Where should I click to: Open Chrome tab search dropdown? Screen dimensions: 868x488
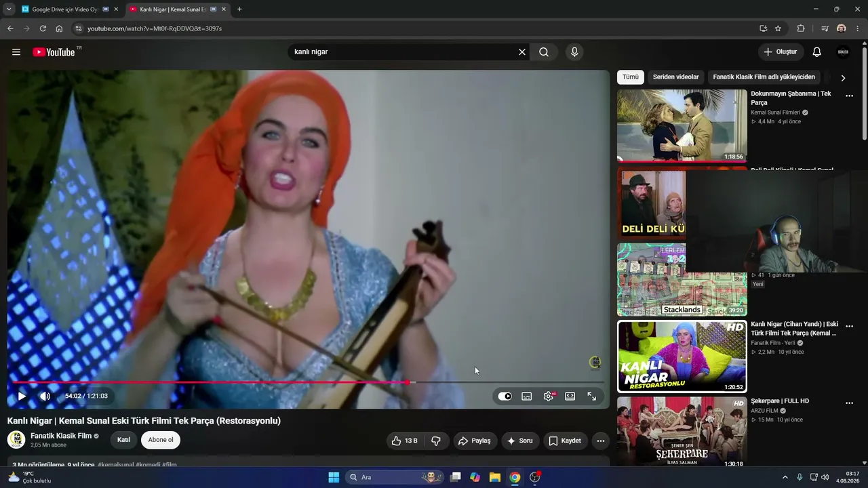(9, 9)
